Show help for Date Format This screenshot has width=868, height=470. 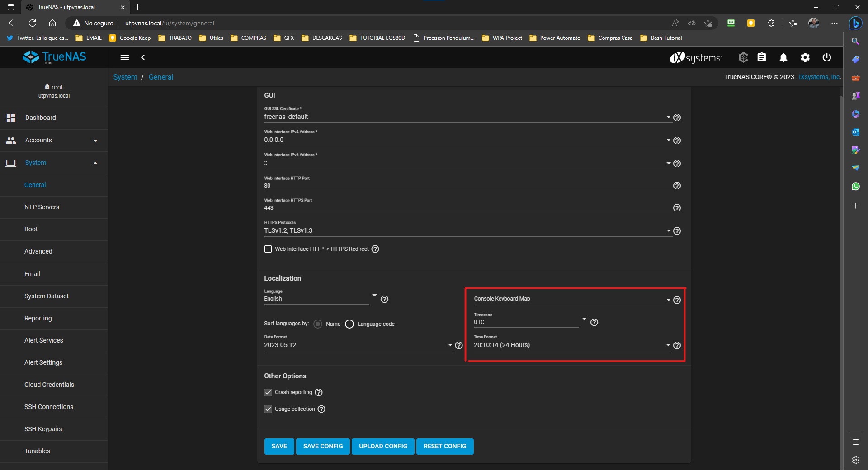click(459, 345)
